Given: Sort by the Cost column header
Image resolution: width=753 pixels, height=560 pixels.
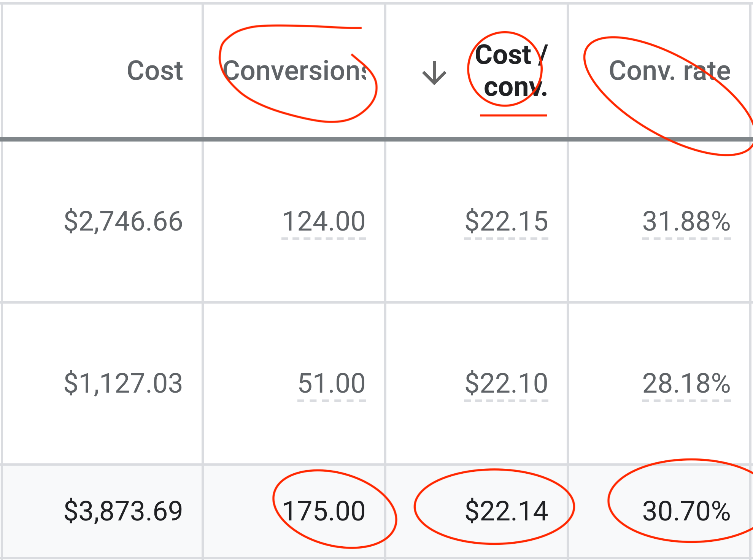Looking at the screenshot, I should click(155, 71).
